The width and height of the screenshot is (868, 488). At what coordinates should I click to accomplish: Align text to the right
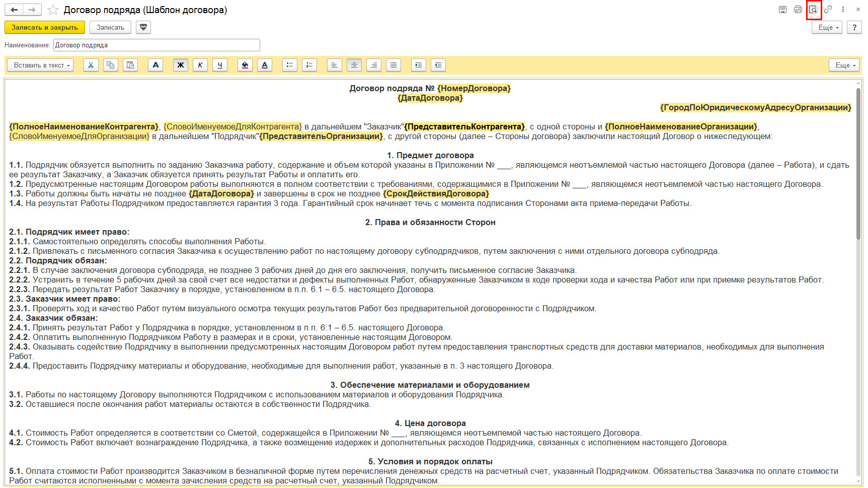[x=374, y=65]
